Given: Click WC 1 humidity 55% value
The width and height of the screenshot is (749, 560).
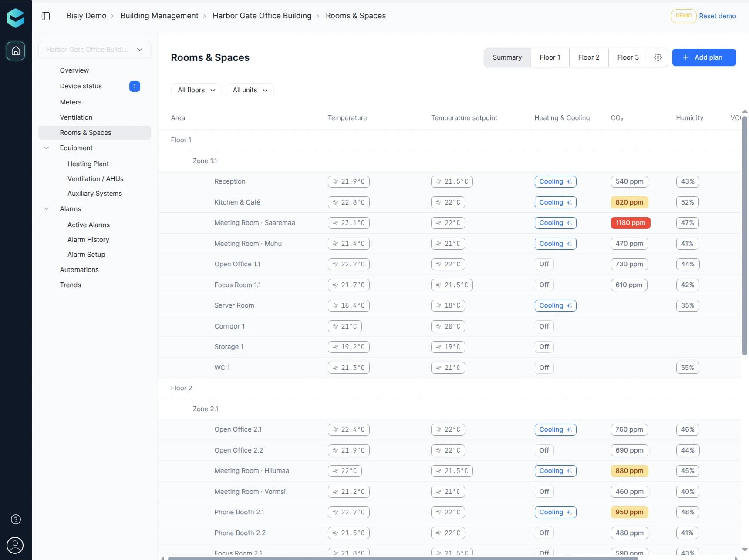Looking at the screenshot, I should click(687, 368).
